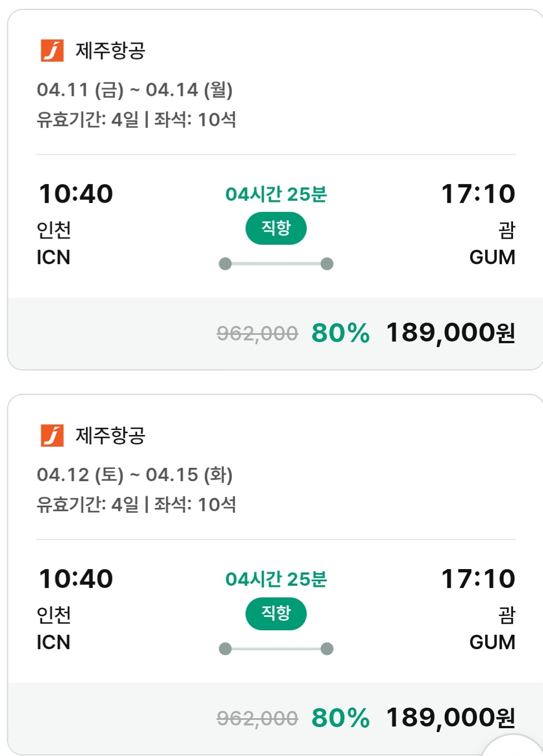Tap the ICN departure code on the 04.12 flight
Viewport: 543px width, 756px height.
pyautogui.click(x=53, y=643)
